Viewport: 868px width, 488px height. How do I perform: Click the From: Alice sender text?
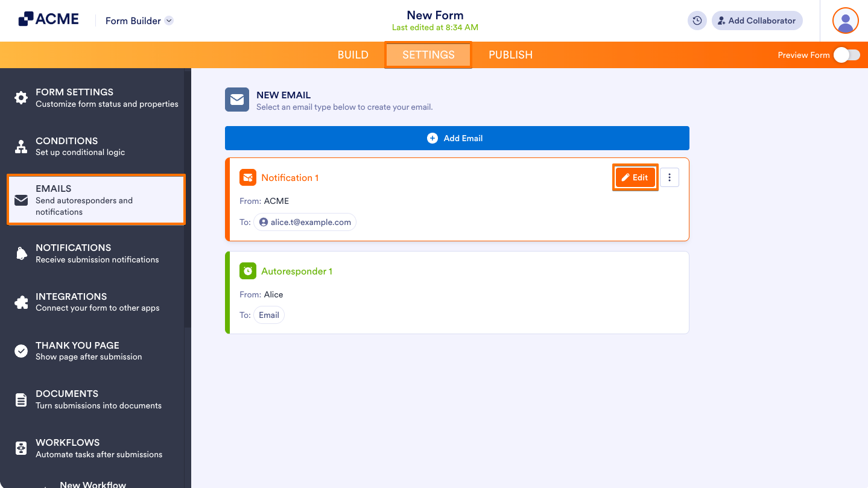pos(261,294)
